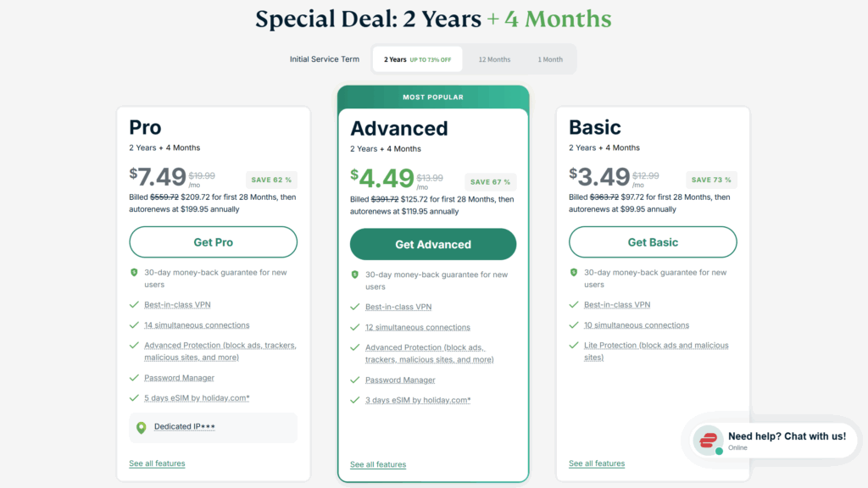The height and width of the screenshot is (488, 868).
Task: Click the shield icon in Pro plan
Action: click(x=134, y=273)
